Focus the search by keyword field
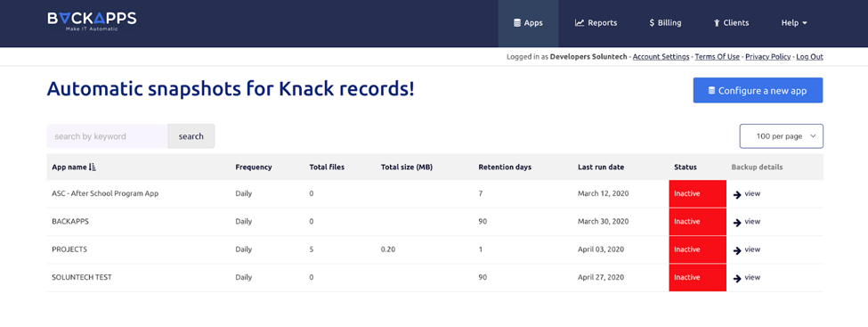The image size is (868, 327). pyautogui.click(x=108, y=136)
